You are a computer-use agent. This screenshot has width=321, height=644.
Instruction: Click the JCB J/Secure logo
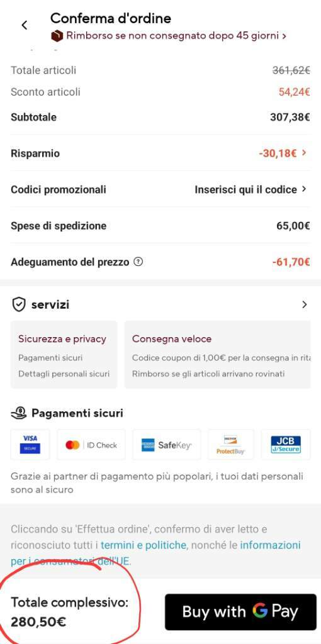tap(286, 445)
